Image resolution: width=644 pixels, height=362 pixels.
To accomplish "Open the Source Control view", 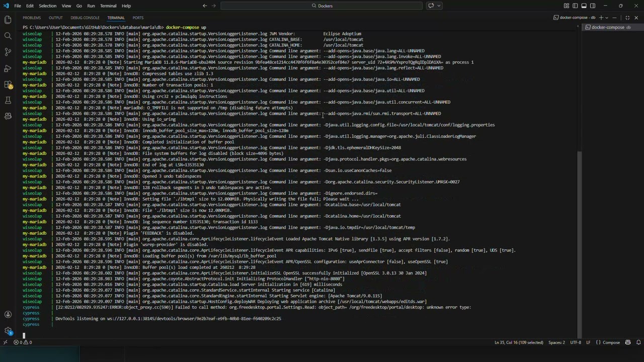I will pos(8,52).
